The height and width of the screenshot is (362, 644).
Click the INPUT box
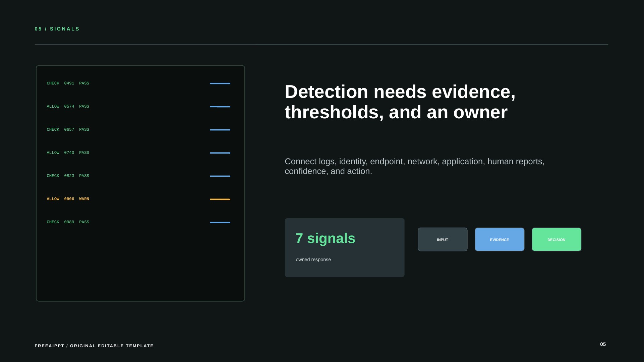[443, 239]
